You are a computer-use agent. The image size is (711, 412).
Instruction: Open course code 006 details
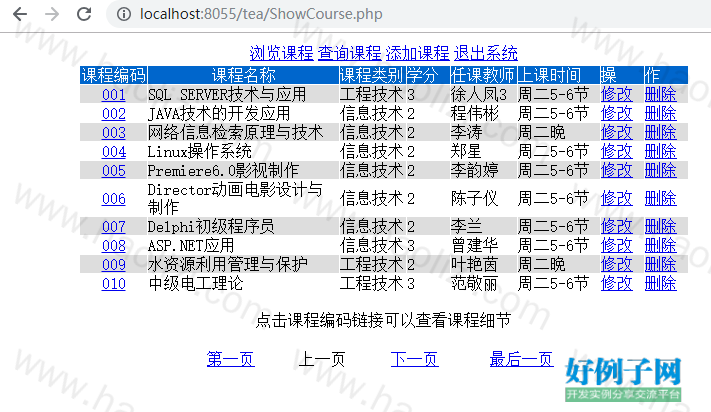pos(114,199)
